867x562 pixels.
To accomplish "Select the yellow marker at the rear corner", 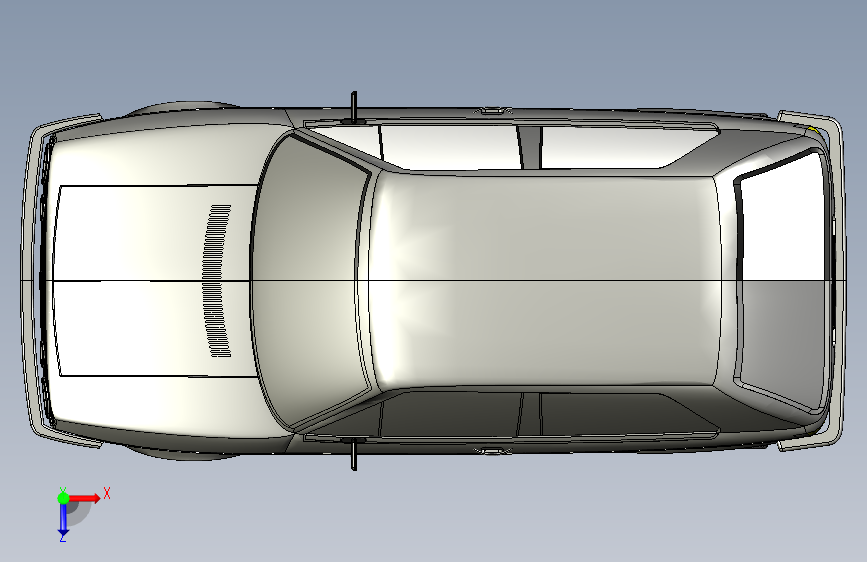I will (x=813, y=130).
